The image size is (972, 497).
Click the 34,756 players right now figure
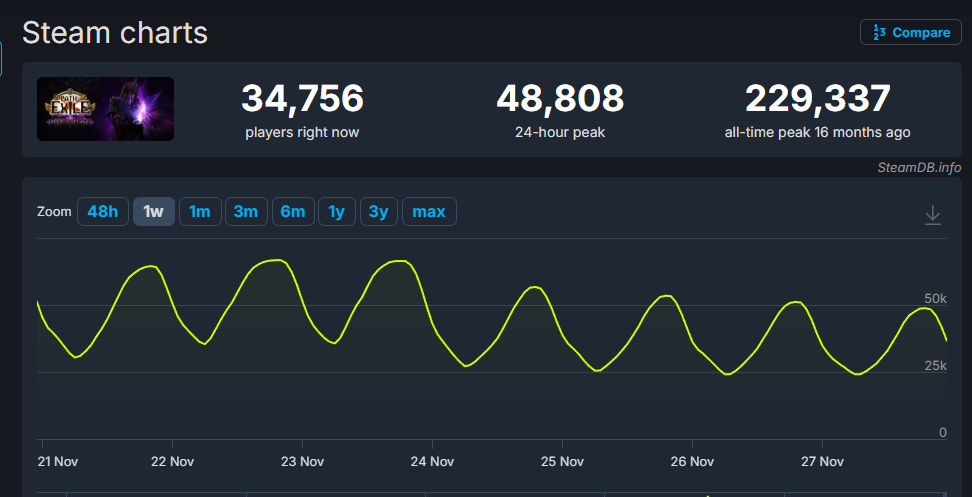[x=303, y=99]
